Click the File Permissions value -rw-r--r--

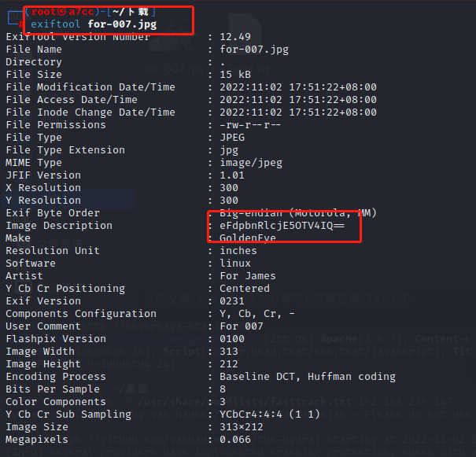coord(250,125)
